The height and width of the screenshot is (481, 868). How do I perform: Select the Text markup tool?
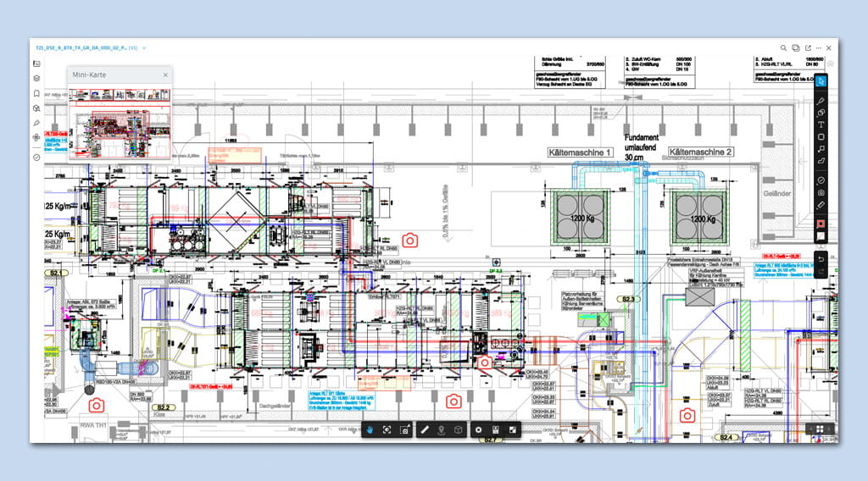pos(821,124)
